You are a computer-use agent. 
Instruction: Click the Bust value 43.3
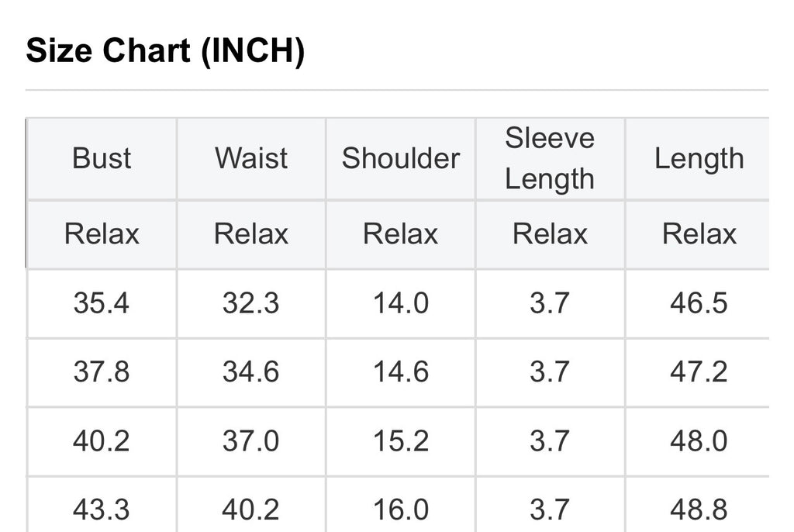(102, 510)
